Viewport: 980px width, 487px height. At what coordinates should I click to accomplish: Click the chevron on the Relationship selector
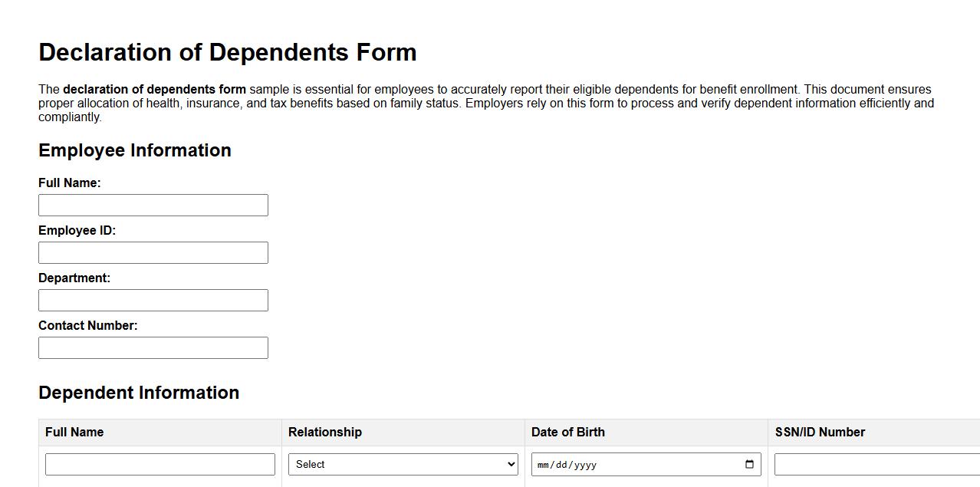coord(510,463)
